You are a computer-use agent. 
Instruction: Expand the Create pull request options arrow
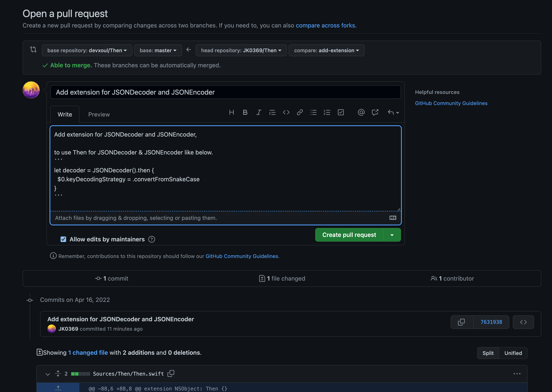(x=392, y=235)
